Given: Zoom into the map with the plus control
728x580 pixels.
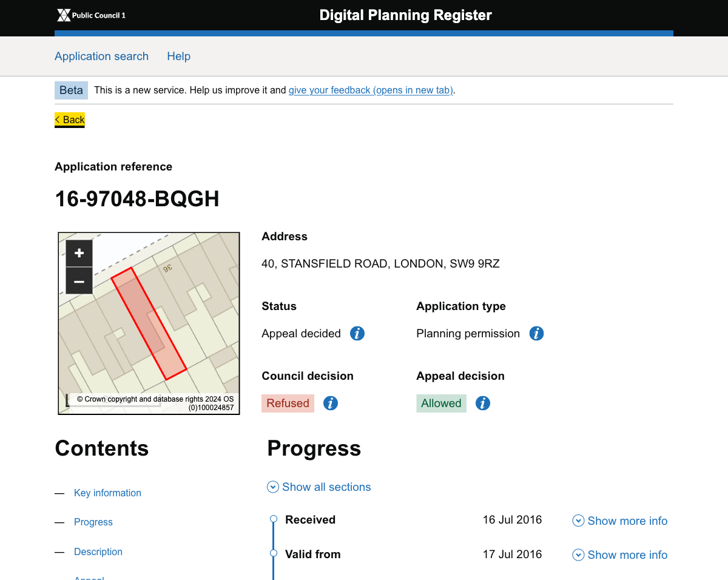Looking at the screenshot, I should click(79, 253).
